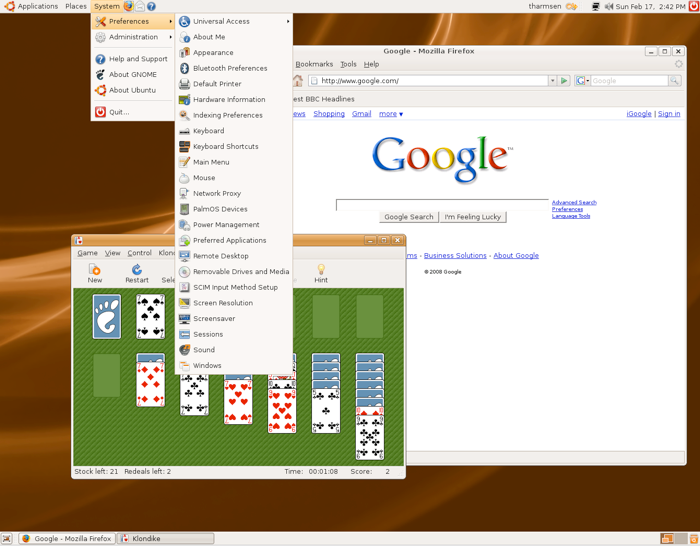Screen dimensions: 700x546
Task: Click Screen Resolution icon
Action: tap(184, 303)
